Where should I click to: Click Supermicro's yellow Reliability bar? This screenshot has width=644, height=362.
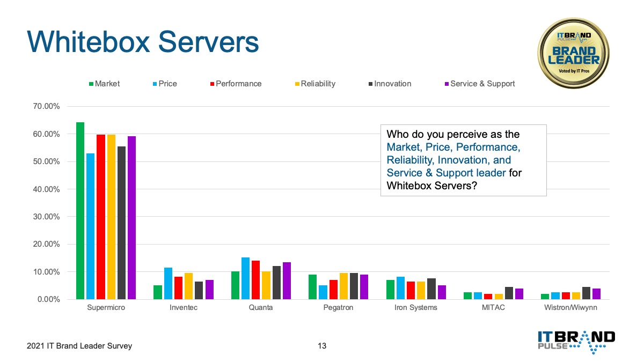[111, 217]
